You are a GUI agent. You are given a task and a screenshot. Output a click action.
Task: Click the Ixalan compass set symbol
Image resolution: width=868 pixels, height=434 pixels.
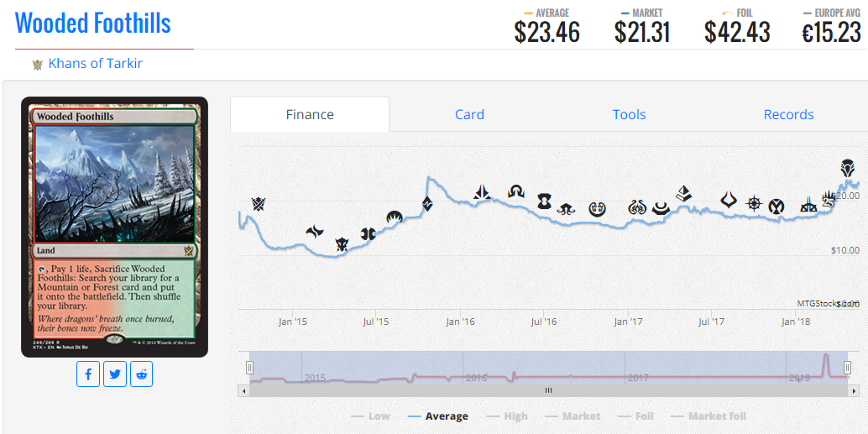point(755,203)
